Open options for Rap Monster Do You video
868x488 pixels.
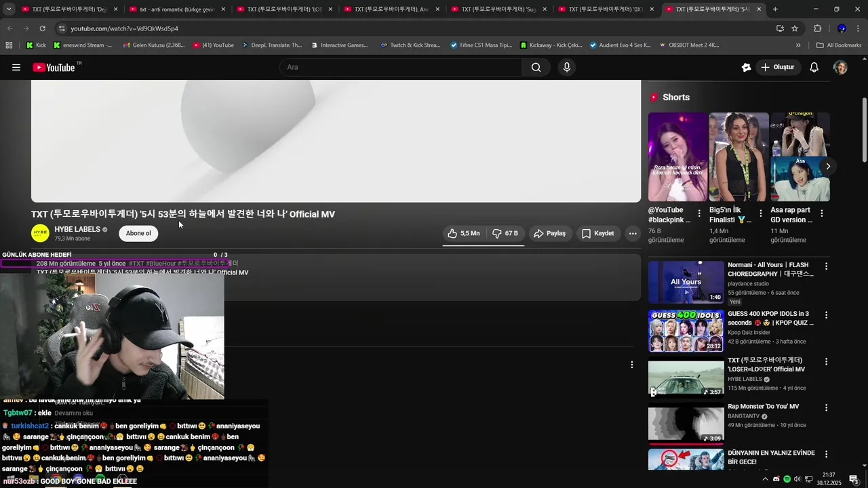point(826,408)
